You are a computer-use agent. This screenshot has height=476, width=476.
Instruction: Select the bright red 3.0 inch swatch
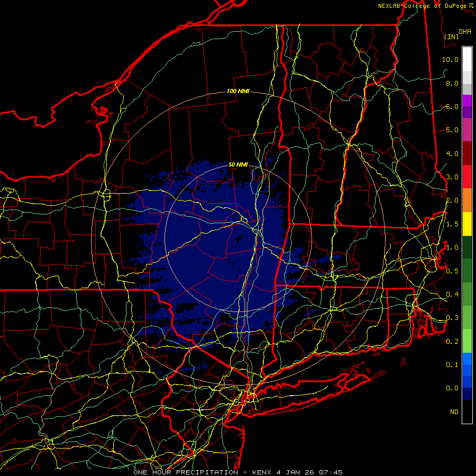pyautogui.click(x=467, y=177)
